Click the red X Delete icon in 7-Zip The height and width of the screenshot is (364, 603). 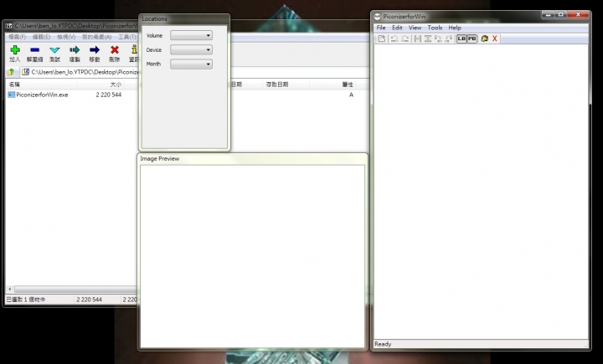point(114,50)
